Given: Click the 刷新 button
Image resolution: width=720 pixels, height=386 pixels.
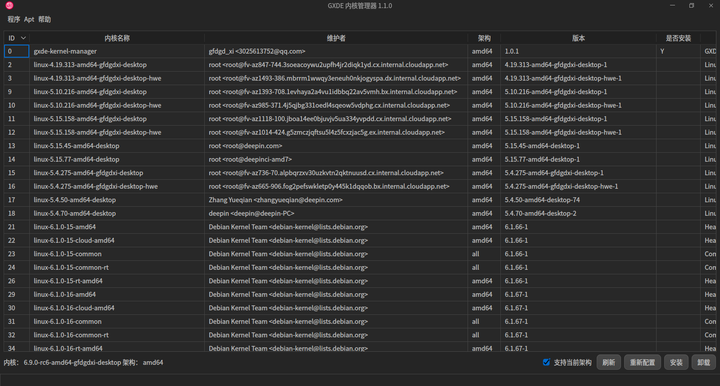Looking at the screenshot, I should tap(608, 363).
